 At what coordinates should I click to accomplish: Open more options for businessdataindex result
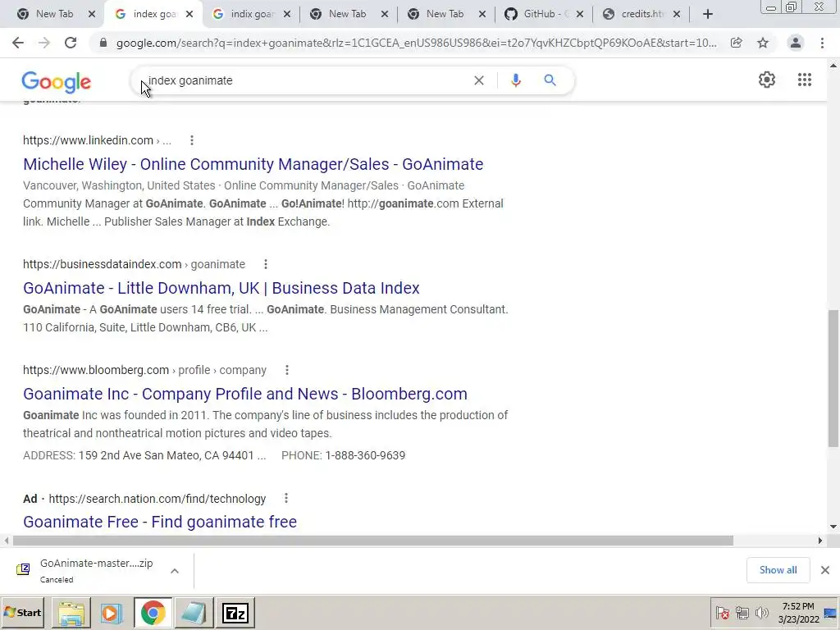pyautogui.click(x=266, y=264)
